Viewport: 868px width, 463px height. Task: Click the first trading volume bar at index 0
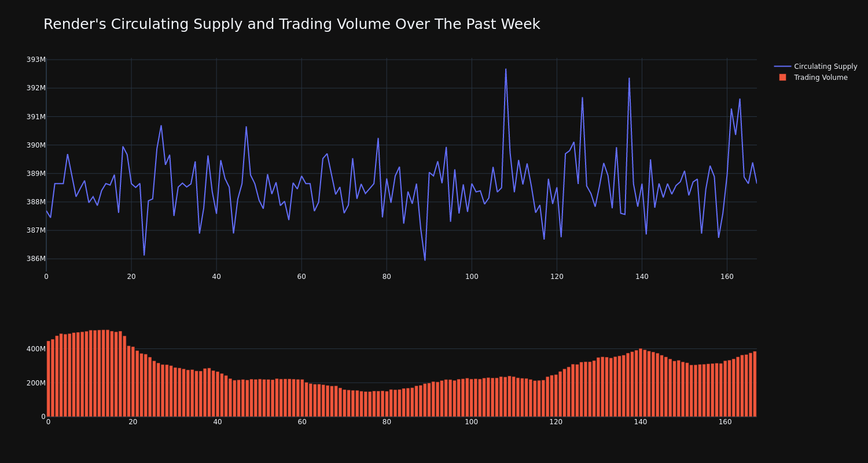tap(48, 379)
